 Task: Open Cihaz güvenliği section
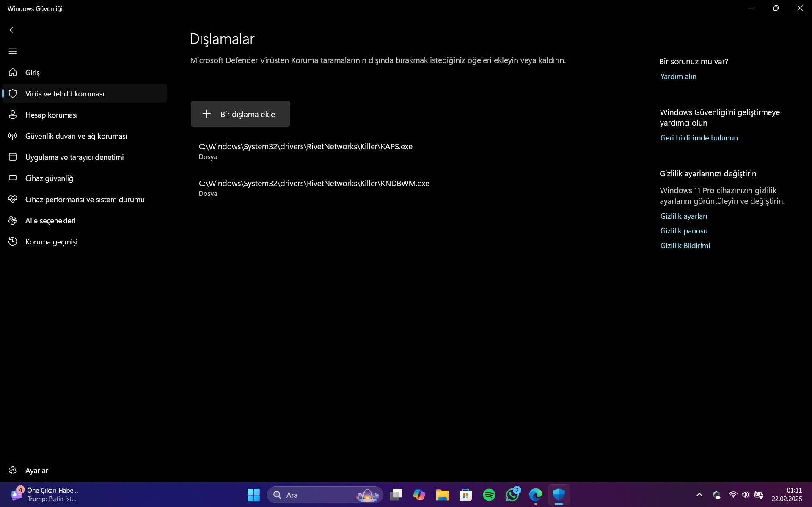click(85, 178)
